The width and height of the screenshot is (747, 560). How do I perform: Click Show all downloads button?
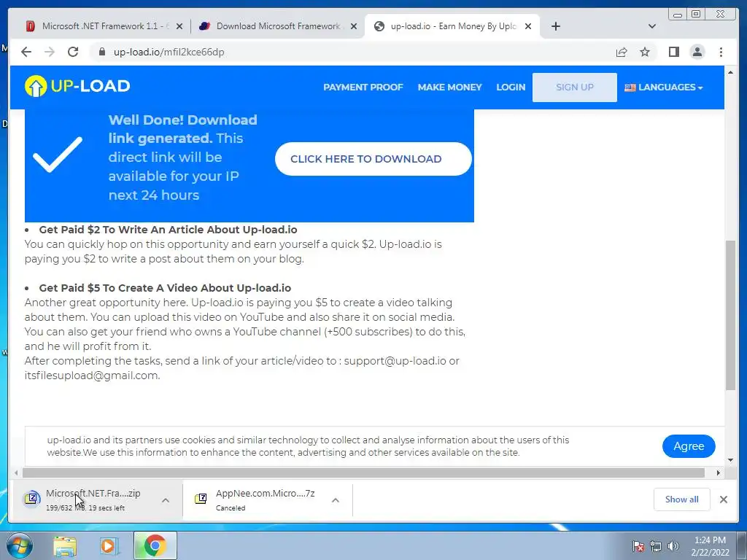(x=682, y=499)
